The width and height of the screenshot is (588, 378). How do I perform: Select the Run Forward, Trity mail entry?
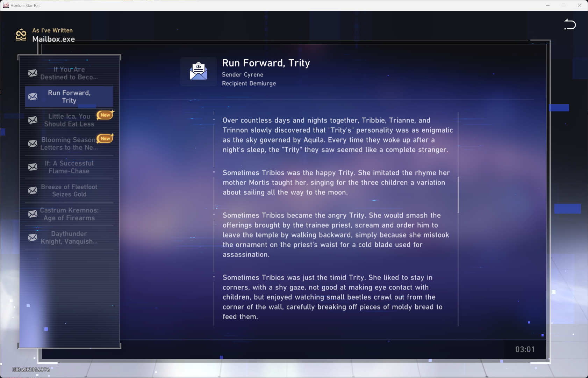pyautogui.click(x=69, y=97)
